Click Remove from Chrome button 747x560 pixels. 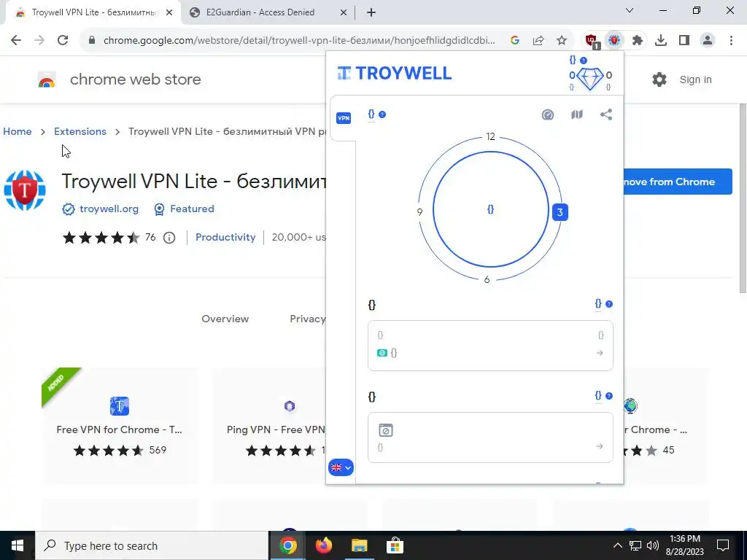tap(678, 182)
